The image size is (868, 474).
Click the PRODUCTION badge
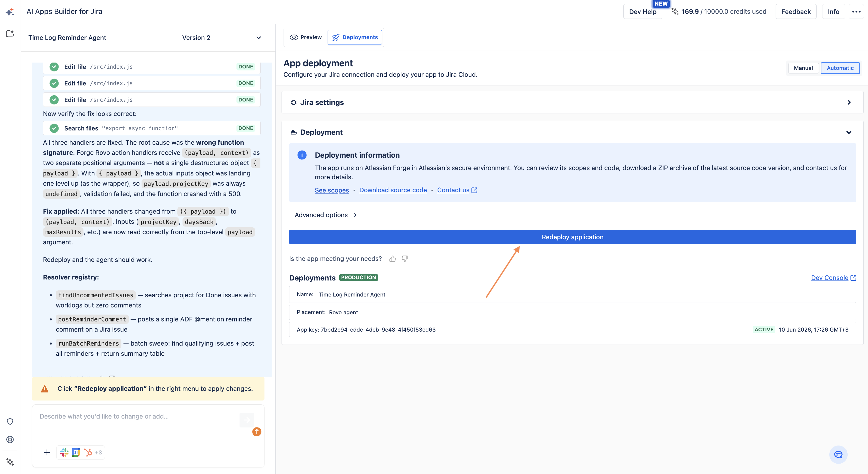pos(358,277)
